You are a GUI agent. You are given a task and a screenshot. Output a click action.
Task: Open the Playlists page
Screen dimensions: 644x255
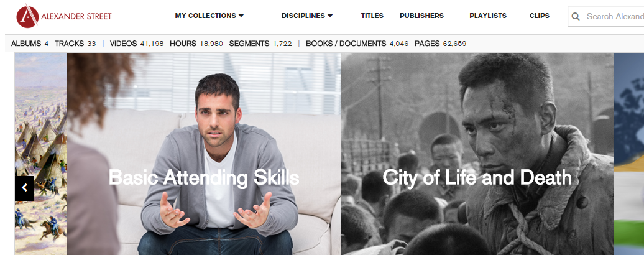pyautogui.click(x=488, y=16)
